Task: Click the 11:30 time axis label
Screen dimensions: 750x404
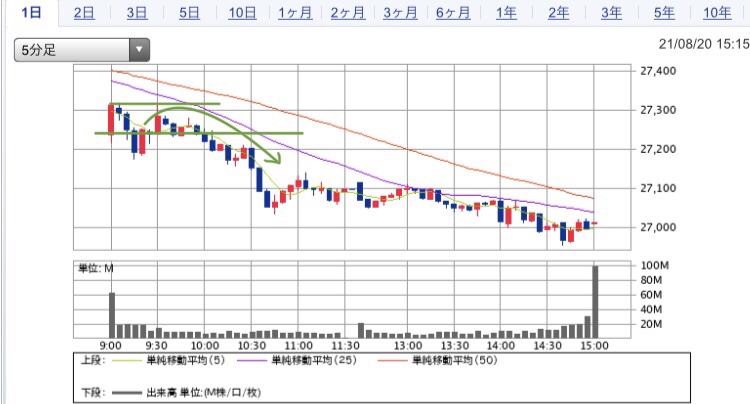Action: tap(345, 346)
